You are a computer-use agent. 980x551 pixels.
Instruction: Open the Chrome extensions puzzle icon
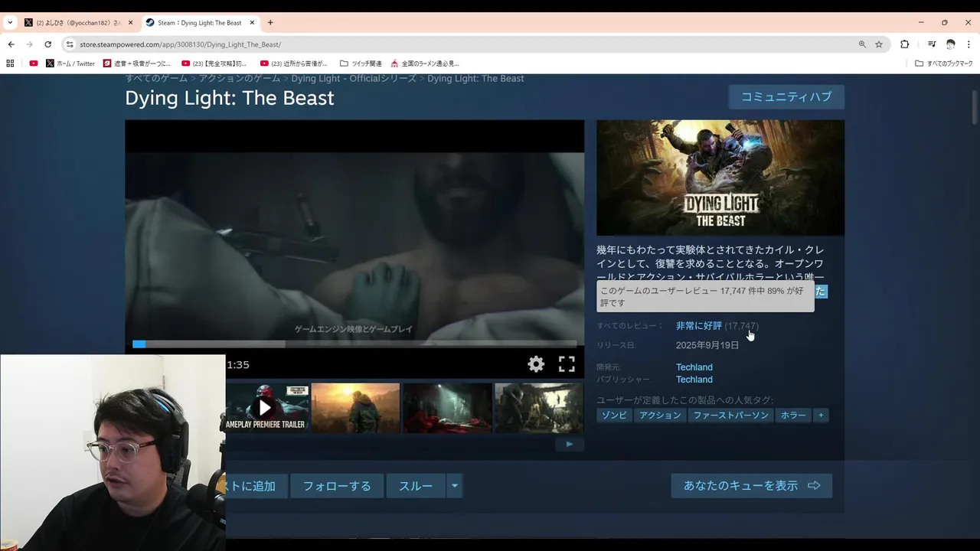pyautogui.click(x=904, y=44)
